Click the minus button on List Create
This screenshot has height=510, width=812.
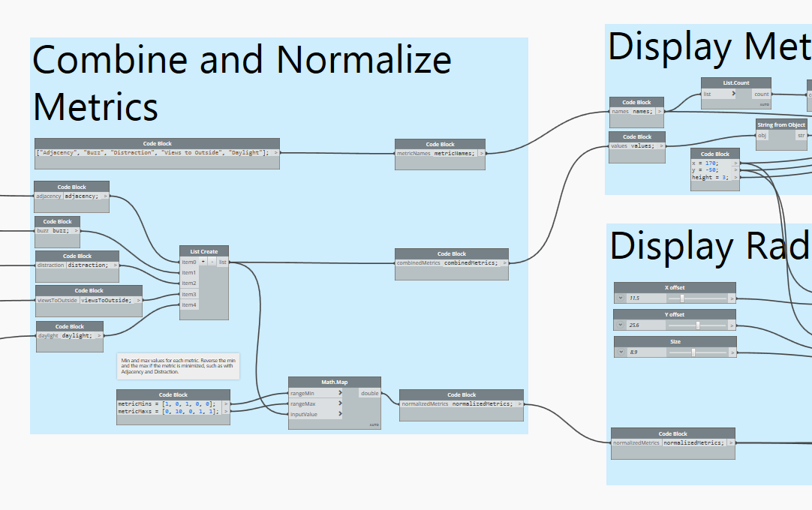(x=212, y=262)
